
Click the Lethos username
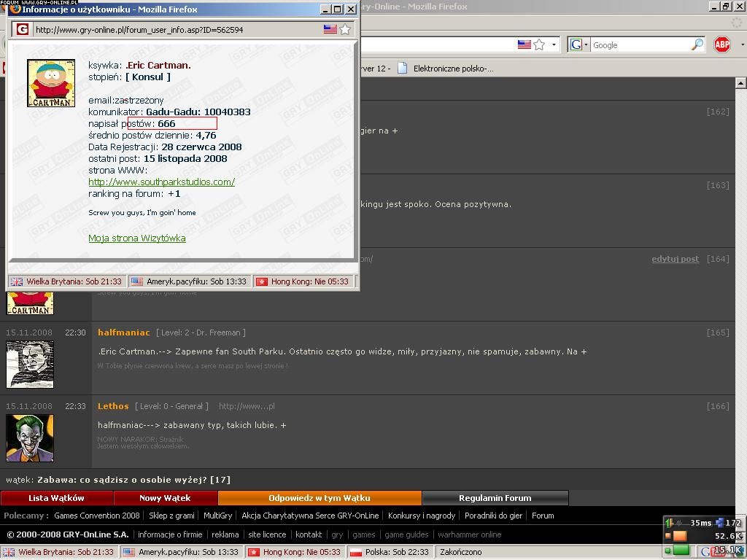tap(113, 406)
